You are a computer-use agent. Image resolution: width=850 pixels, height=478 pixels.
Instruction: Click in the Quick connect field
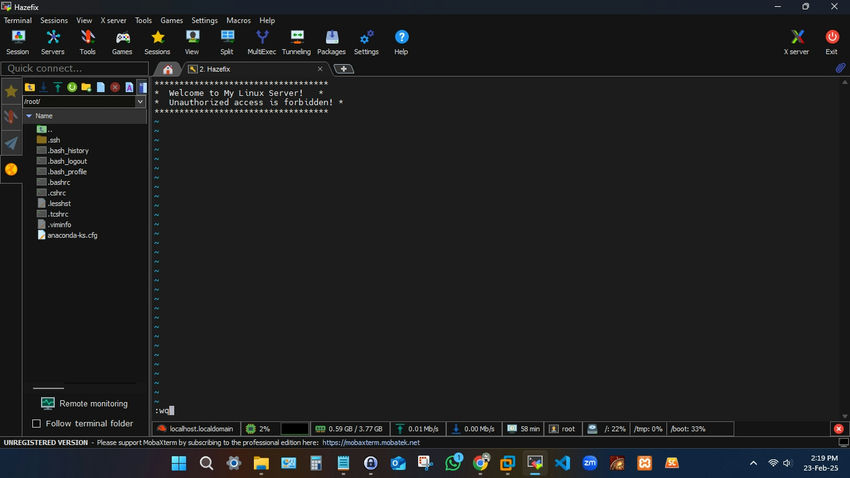click(x=75, y=68)
